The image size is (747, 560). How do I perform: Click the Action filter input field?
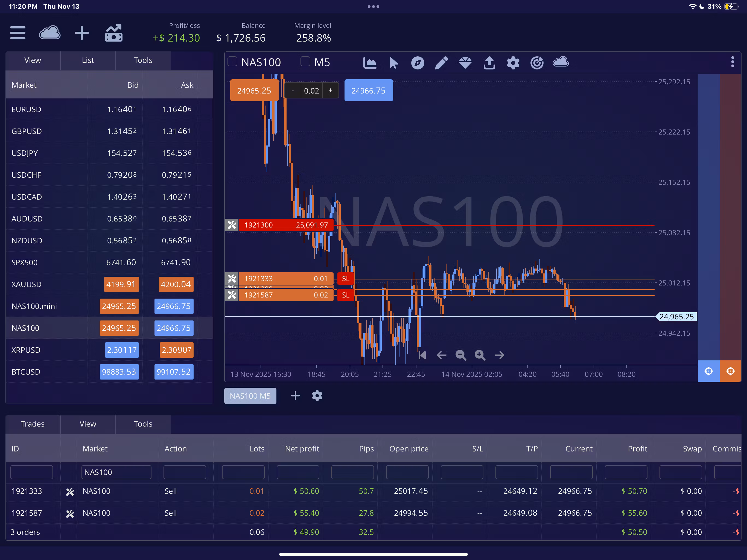tap(185, 472)
